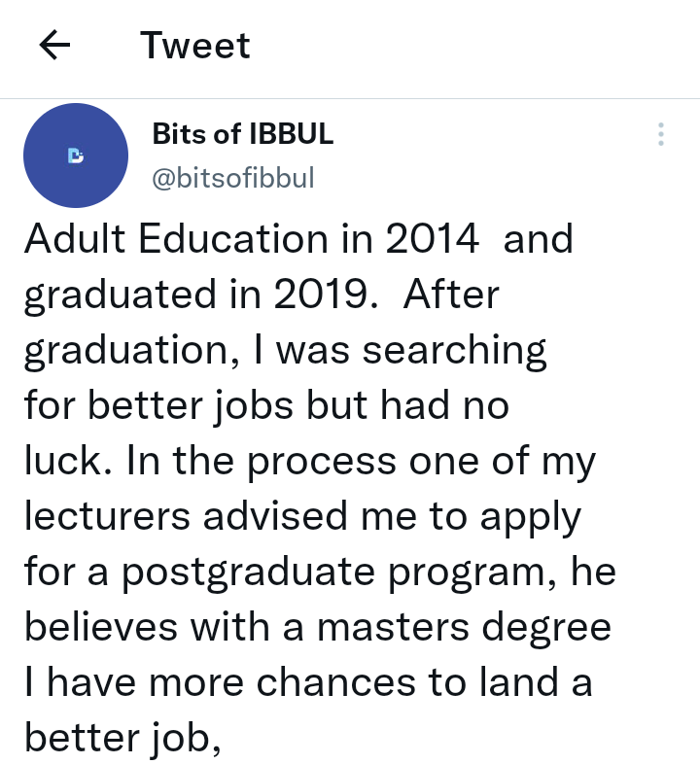Click the "believes with a masters degree" line
700x764 pixels.
click(317, 628)
